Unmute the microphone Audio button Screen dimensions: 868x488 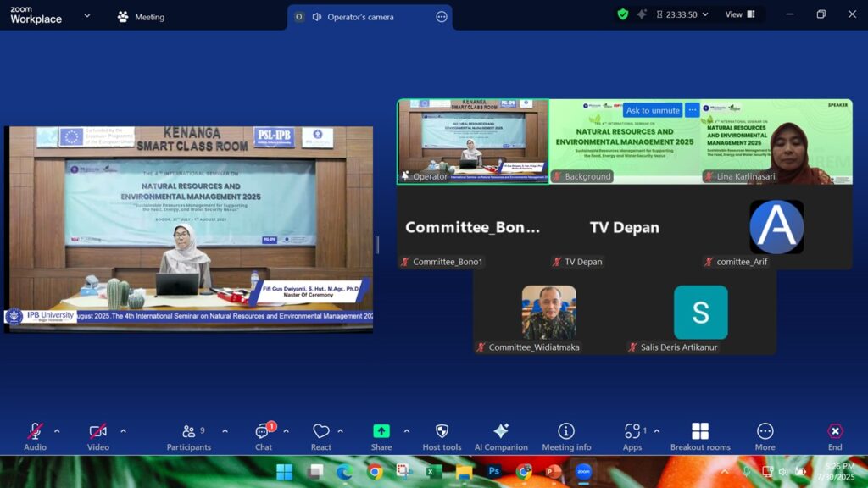click(35, 435)
